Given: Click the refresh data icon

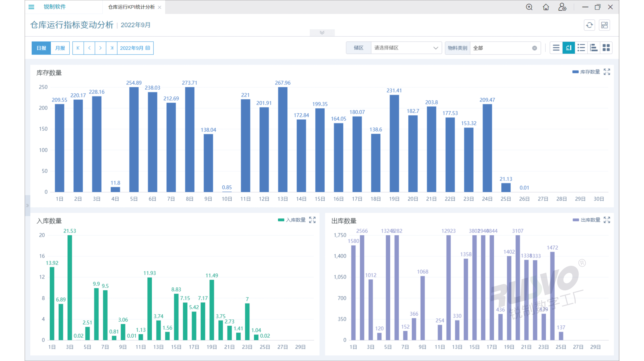Looking at the screenshot, I should (589, 25).
